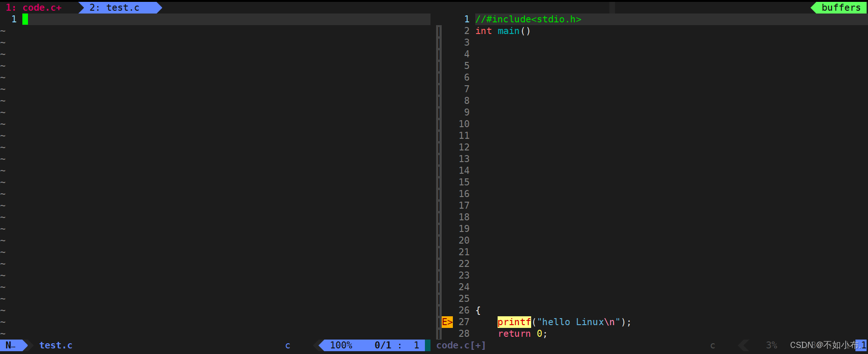The height and width of the screenshot is (354, 868).
Task: Click the opening brace on line 26
Action: click(478, 310)
